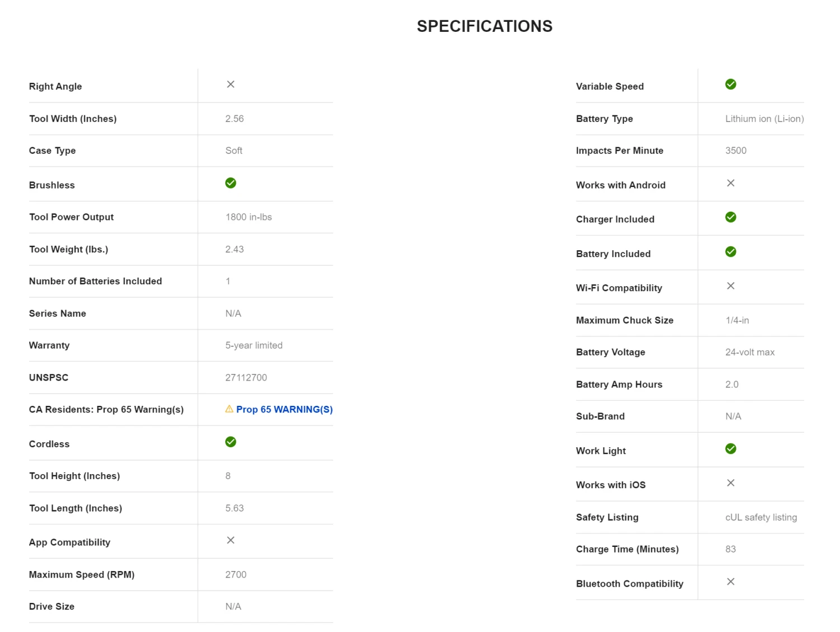
Task: Click the green check beside Work Light
Action: click(731, 449)
